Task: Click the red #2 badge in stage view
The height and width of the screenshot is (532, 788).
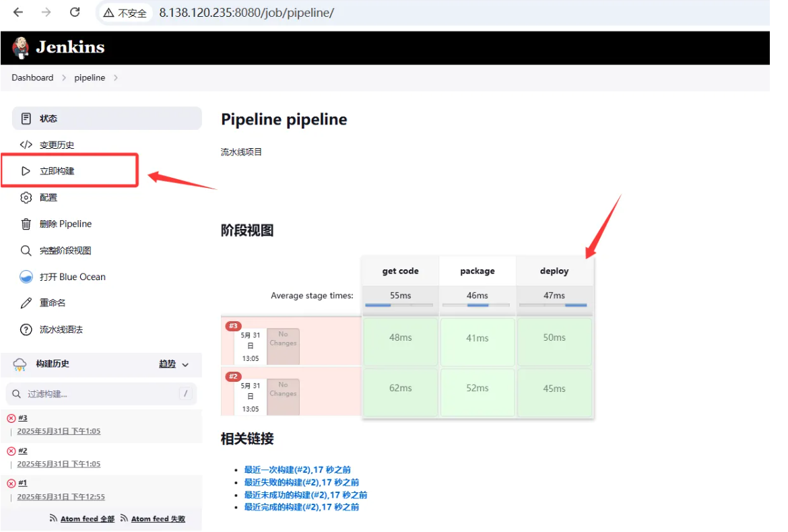Action: click(233, 376)
